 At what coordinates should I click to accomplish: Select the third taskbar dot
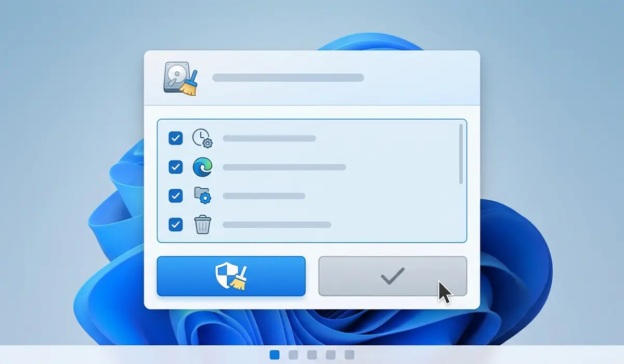click(x=312, y=355)
